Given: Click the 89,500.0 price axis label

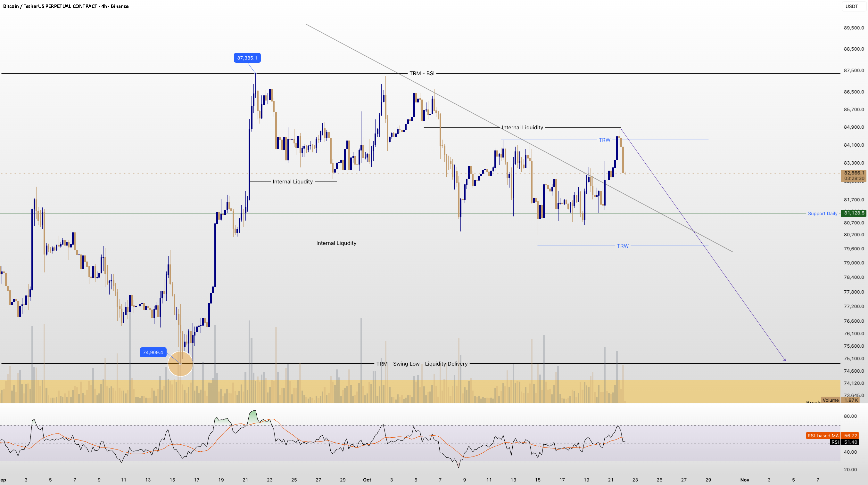Looking at the screenshot, I should [x=854, y=28].
